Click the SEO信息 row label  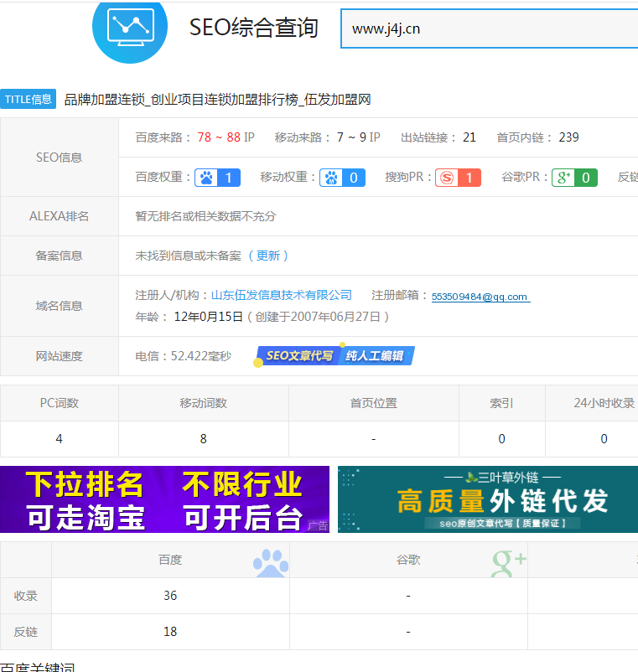click(x=60, y=158)
